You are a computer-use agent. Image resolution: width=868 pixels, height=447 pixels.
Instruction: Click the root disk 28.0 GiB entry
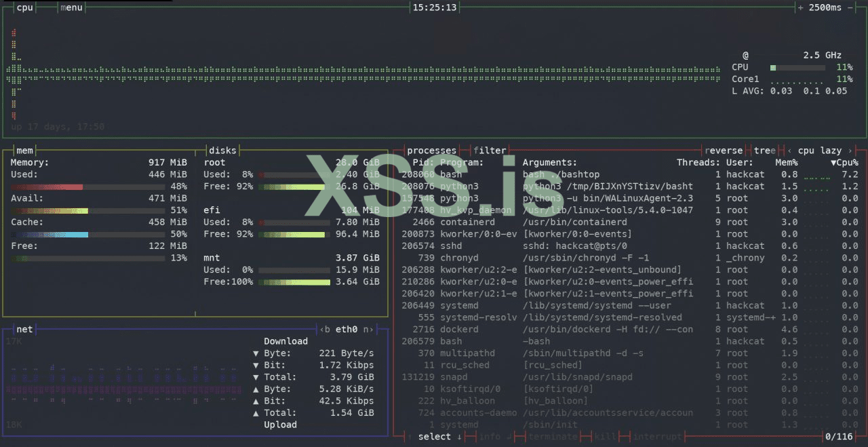click(292, 163)
